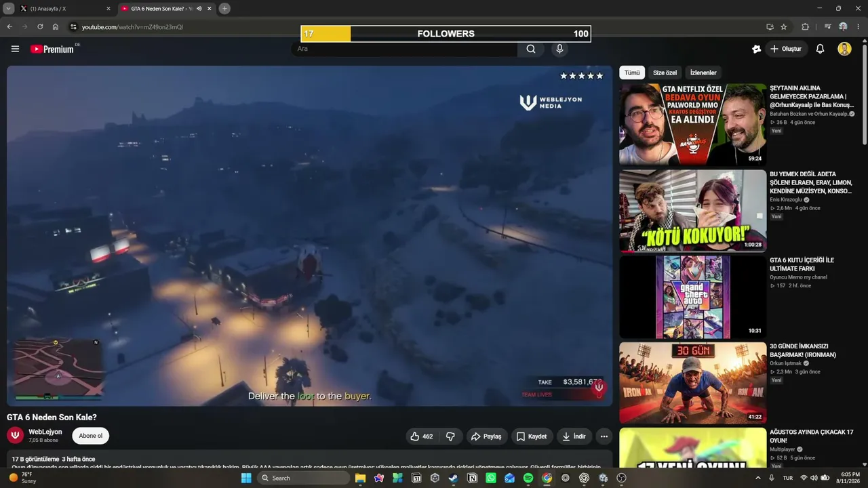Open the Chrome extensions puzzle icon
The height and width of the screenshot is (488, 868).
pos(806,27)
